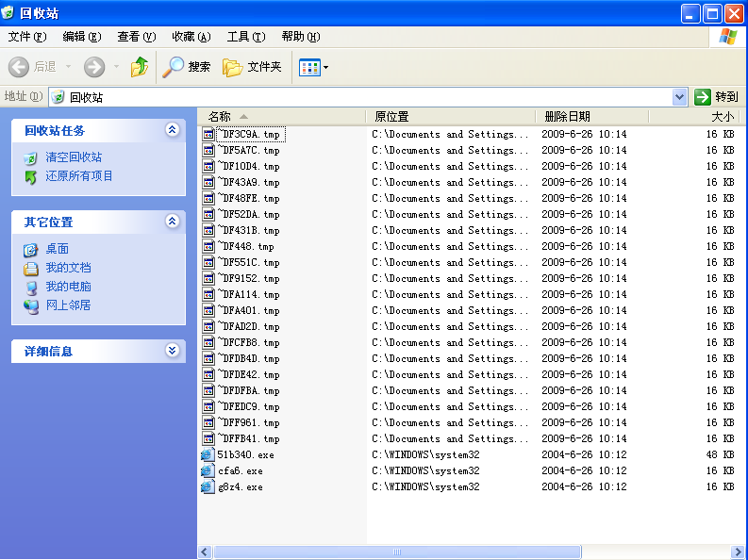Select file name ~DF551C.tmp
The height and width of the screenshot is (560, 748).
click(248, 263)
